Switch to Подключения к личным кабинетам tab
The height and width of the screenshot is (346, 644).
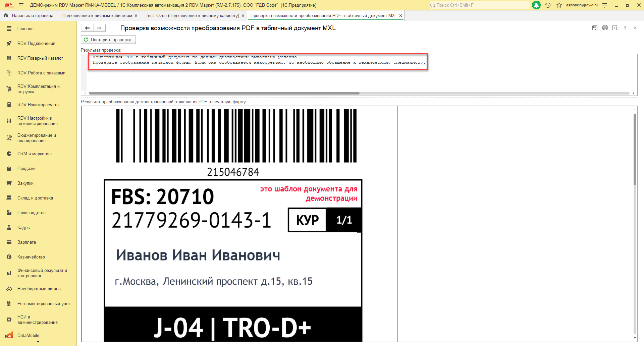(x=97, y=16)
